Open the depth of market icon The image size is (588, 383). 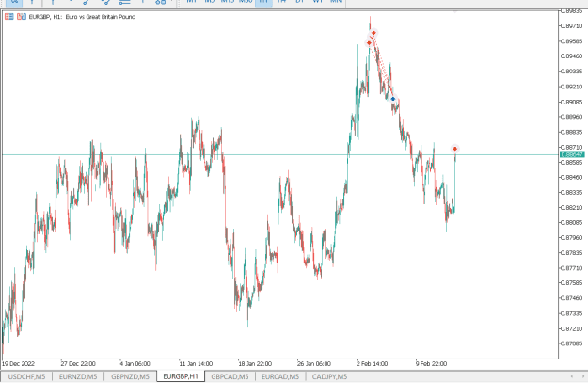click(x=22, y=17)
